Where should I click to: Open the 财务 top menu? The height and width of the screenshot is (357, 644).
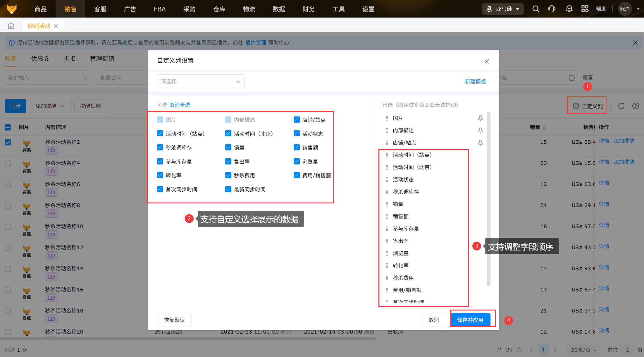[309, 9]
